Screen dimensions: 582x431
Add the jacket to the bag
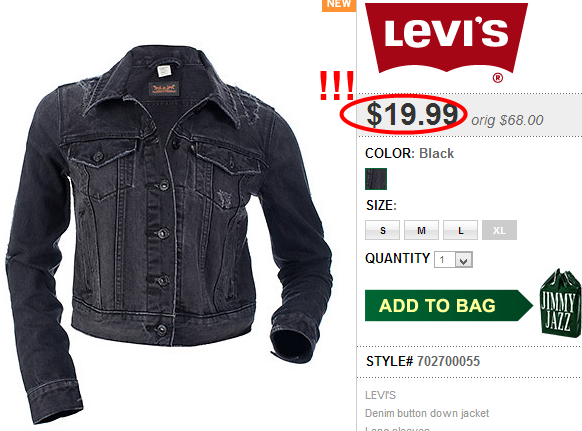[x=449, y=306]
